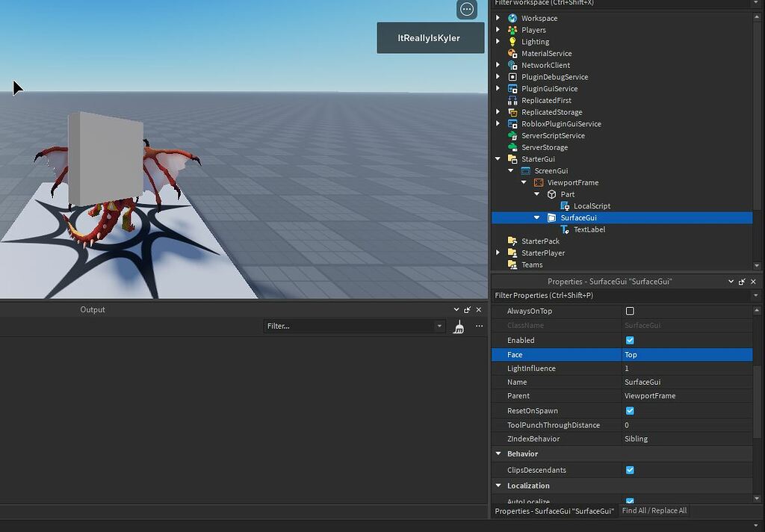Click the TextLabel icon in Explorer
This screenshot has width=765, height=532.
[x=565, y=229]
